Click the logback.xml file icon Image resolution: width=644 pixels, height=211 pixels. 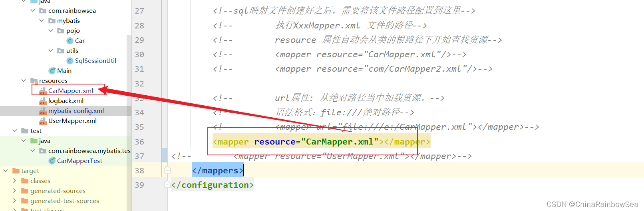43,101
